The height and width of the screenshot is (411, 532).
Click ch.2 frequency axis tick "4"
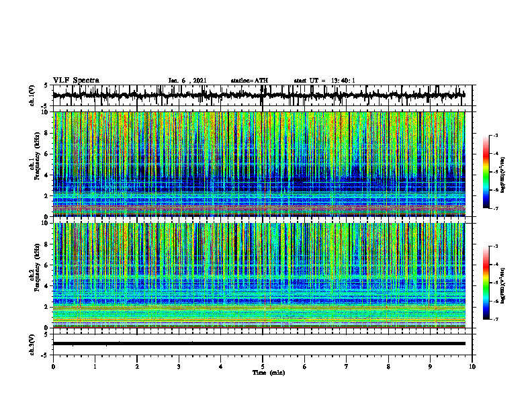(x=46, y=286)
